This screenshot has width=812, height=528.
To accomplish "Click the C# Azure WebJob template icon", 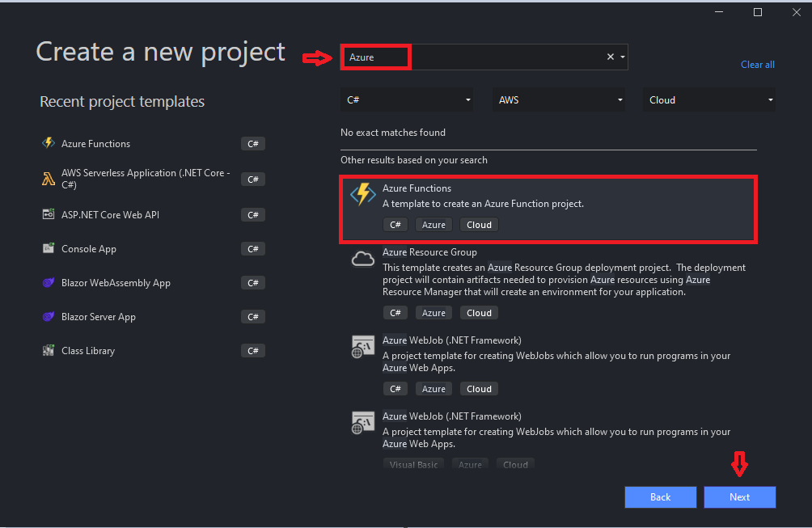I will (x=362, y=347).
